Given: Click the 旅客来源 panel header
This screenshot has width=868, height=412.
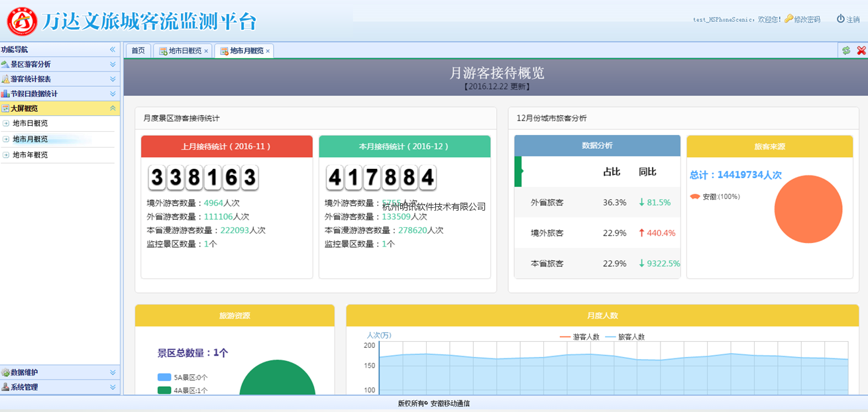Looking at the screenshot, I should pyautogui.click(x=770, y=146).
